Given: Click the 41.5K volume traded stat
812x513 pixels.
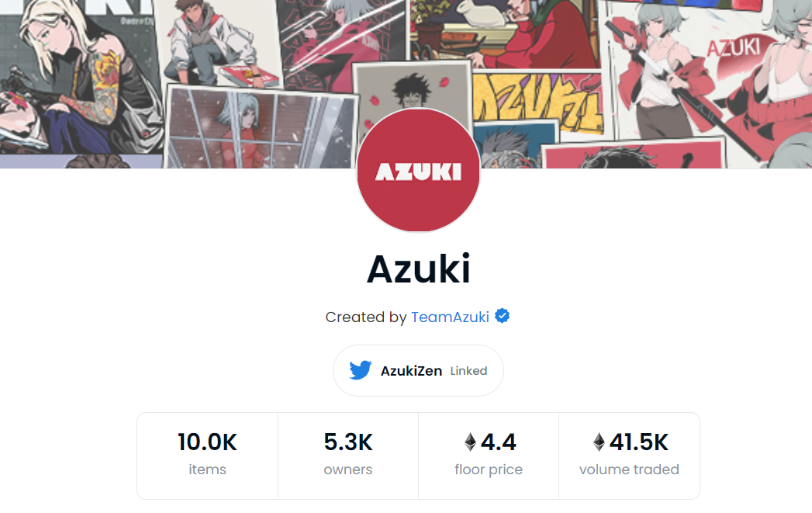Looking at the screenshot, I should (629, 456).
